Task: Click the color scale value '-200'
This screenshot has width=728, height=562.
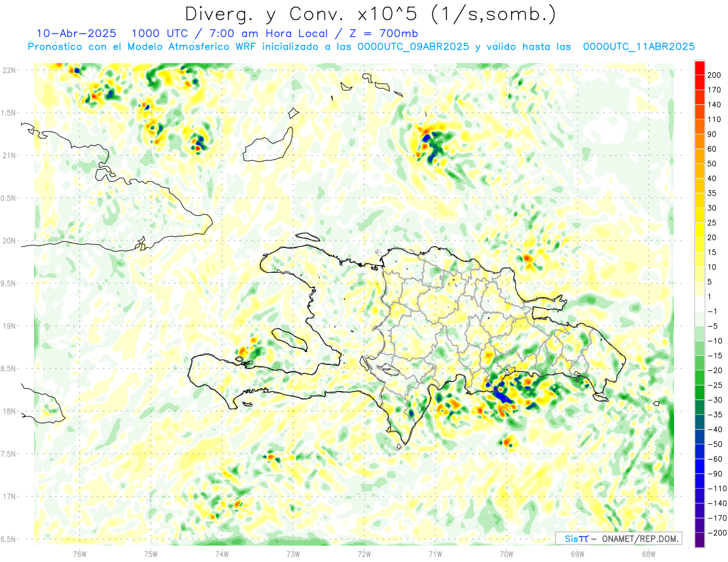Action: tap(716, 533)
